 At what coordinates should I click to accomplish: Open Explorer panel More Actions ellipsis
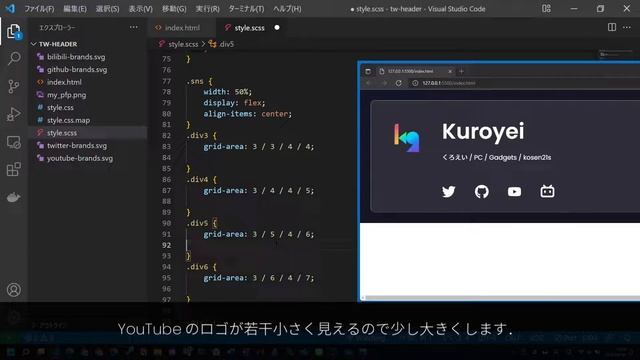tap(133, 27)
